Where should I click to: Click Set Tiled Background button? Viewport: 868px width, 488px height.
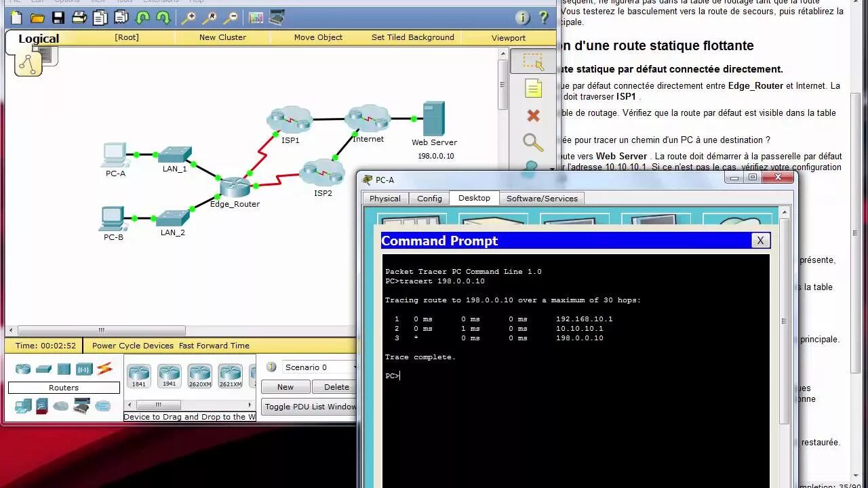(x=413, y=37)
